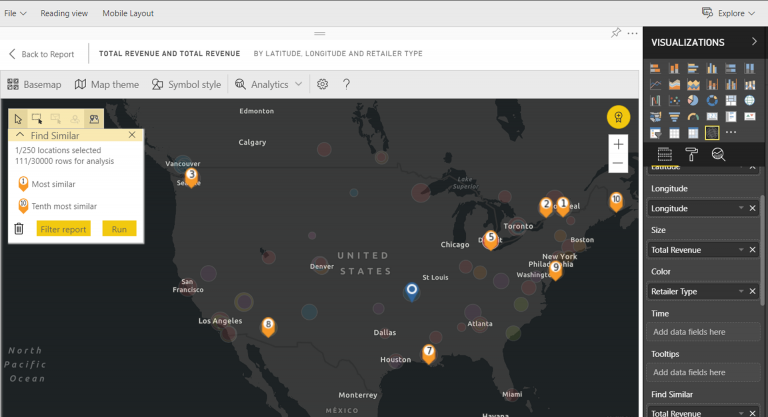Click the Time data field well
Screen dimensions: 768x417
(x=703, y=332)
